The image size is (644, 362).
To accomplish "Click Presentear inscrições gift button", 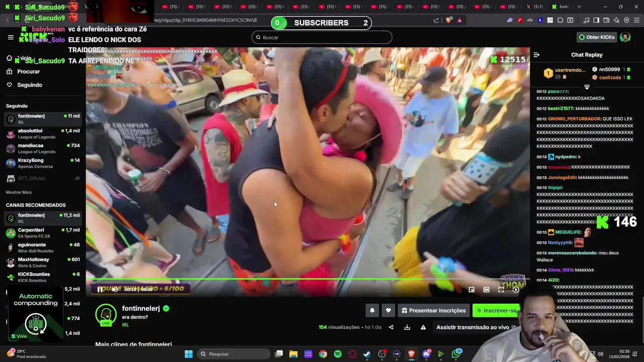I will coord(434,311).
